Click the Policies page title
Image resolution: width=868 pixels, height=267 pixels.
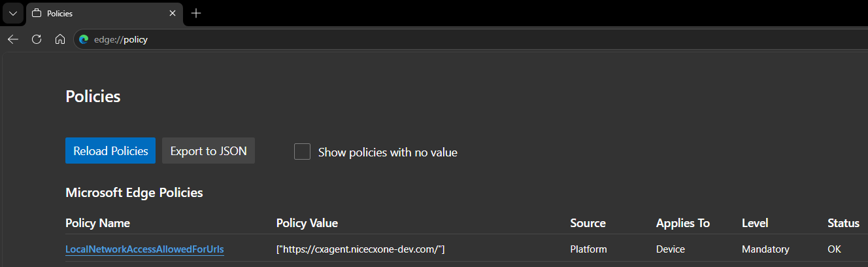(93, 96)
